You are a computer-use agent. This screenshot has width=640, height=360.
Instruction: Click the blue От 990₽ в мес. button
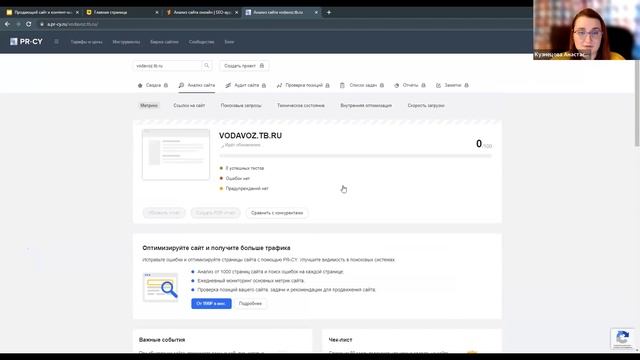click(x=211, y=304)
